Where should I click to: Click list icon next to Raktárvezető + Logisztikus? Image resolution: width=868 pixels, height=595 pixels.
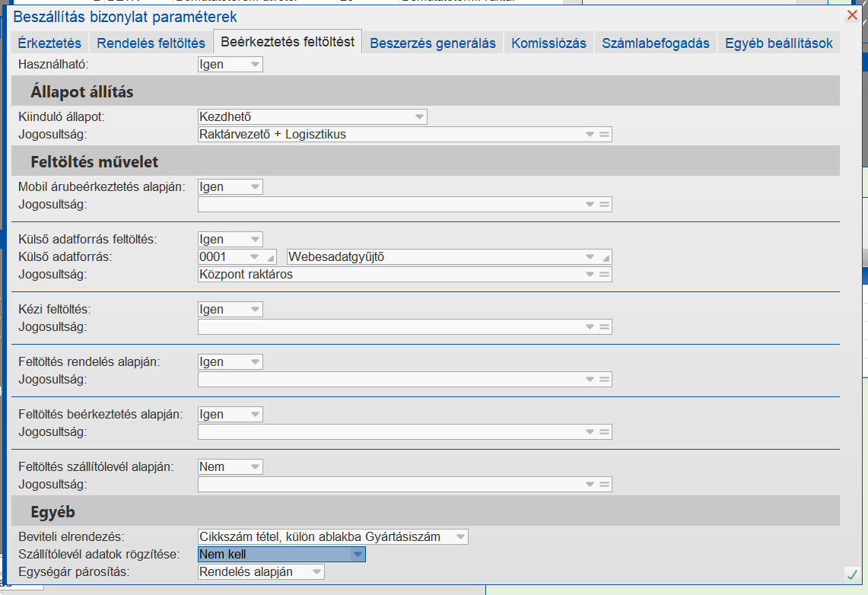coord(605,135)
